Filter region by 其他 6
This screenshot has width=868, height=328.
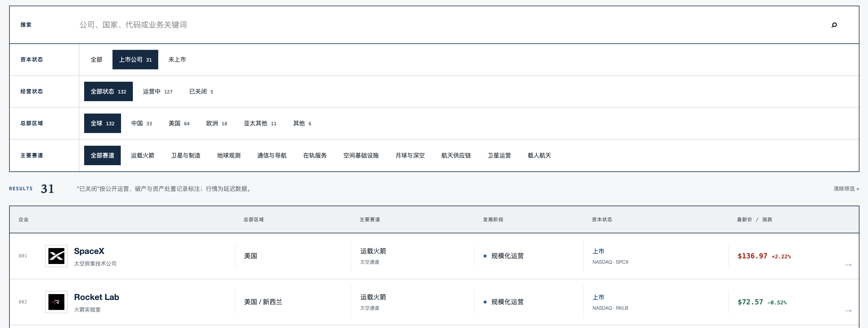(302, 124)
